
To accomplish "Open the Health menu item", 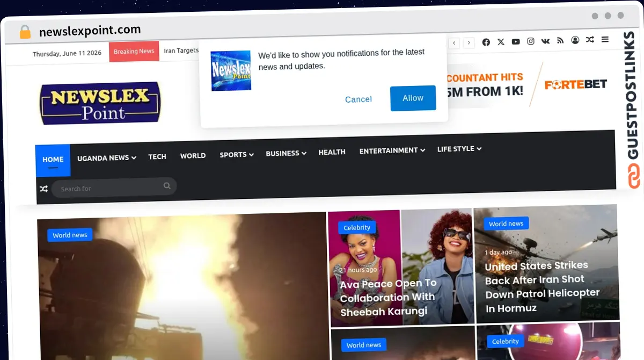I will (332, 152).
